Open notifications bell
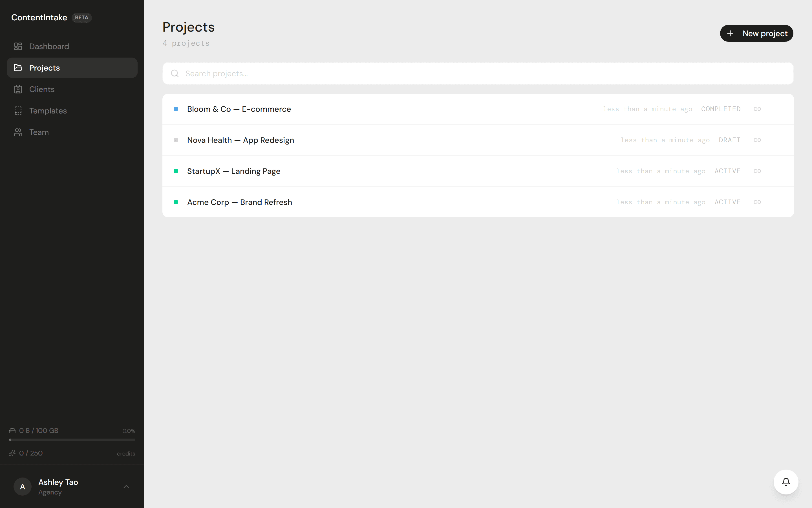Image resolution: width=812 pixels, height=508 pixels. pyautogui.click(x=786, y=482)
